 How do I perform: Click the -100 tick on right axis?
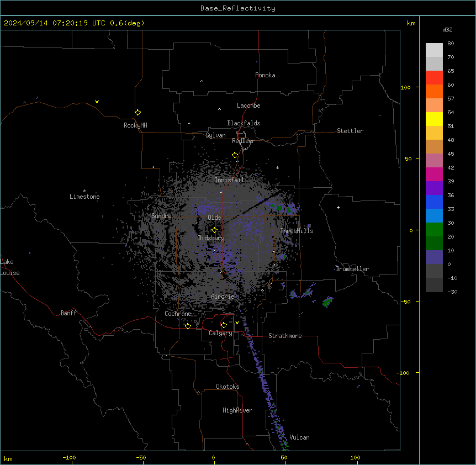(x=404, y=373)
